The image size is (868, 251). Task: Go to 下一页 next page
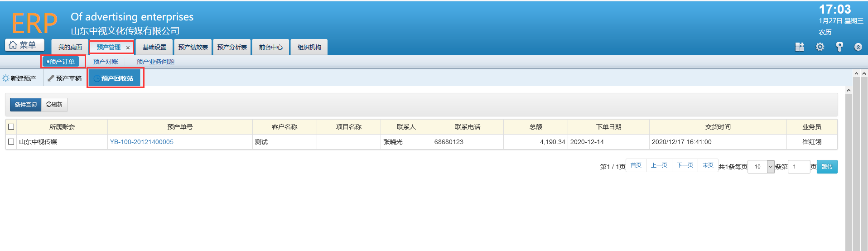click(x=685, y=165)
